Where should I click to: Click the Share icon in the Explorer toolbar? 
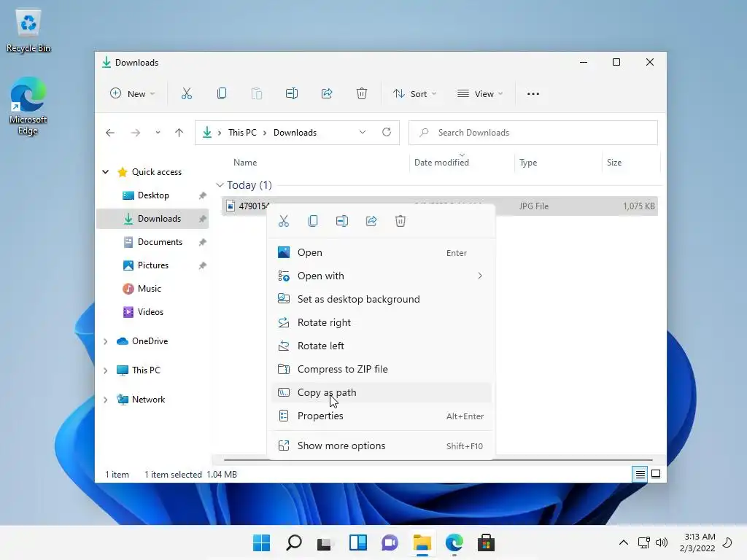(x=327, y=94)
